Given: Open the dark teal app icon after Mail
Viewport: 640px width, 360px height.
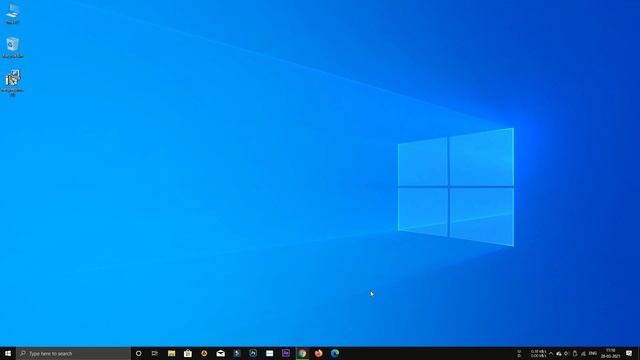Looking at the screenshot, I should pyautogui.click(x=237, y=353).
